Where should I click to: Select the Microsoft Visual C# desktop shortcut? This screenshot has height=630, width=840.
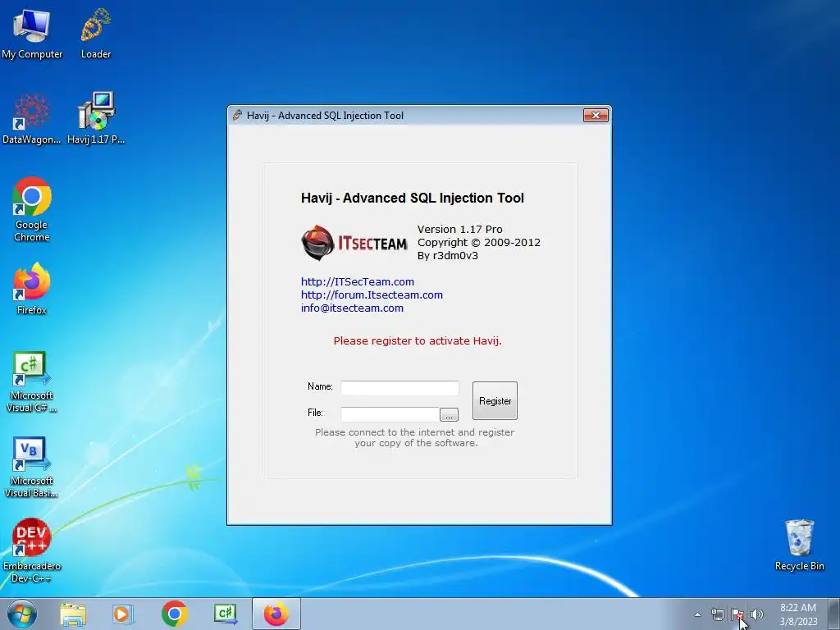(32, 382)
